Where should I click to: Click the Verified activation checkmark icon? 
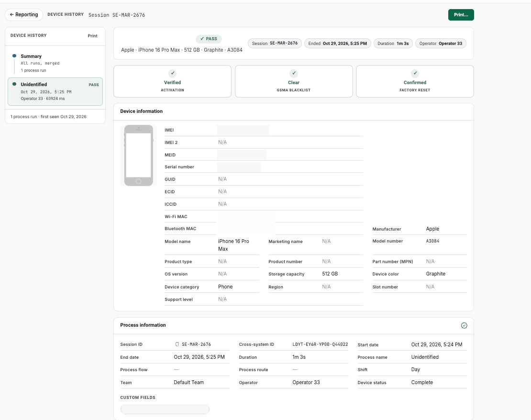(x=172, y=73)
